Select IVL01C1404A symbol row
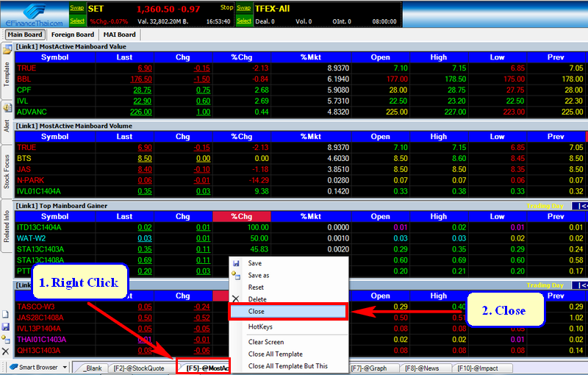588x375 pixels. coord(39,191)
